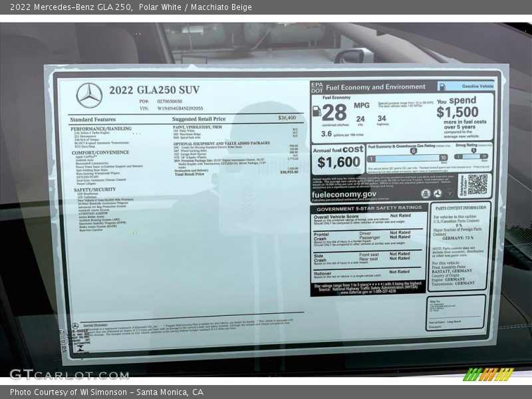532x399 pixels.
Task: Click the 'Side Crash' label
Action: 320,258
